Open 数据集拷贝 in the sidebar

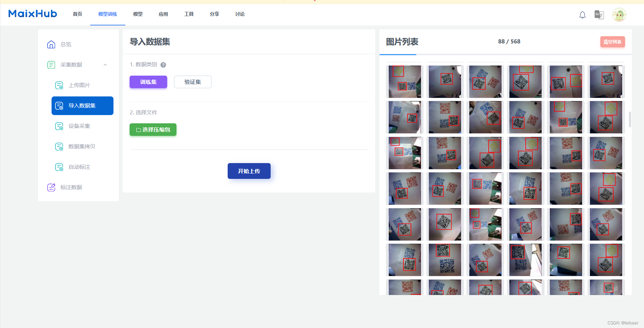82,147
